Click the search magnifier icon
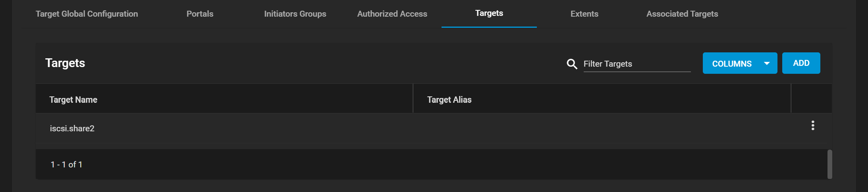The height and width of the screenshot is (192, 868). pos(572,64)
